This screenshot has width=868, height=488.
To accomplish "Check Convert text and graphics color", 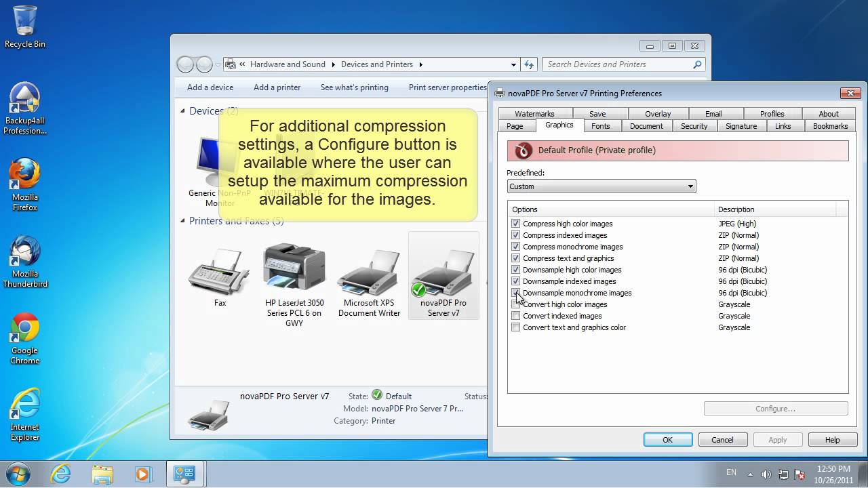I will click(x=516, y=327).
